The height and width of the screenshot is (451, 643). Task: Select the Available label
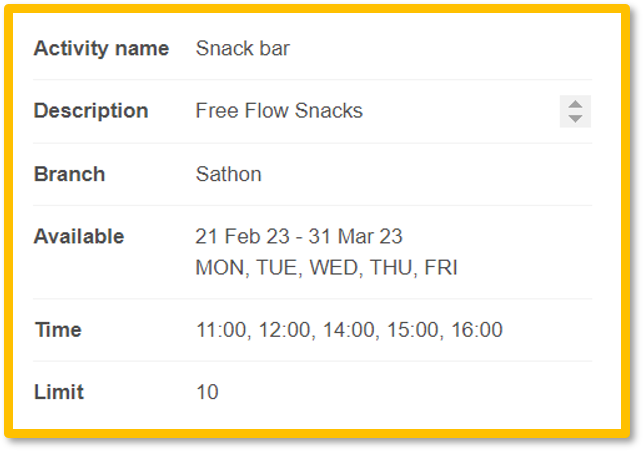[x=79, y=237]
